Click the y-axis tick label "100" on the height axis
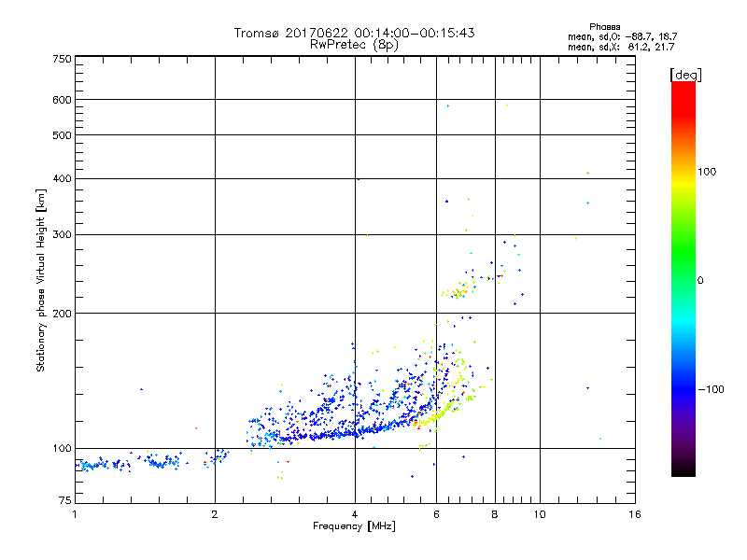Viewport: 747px width, 560px height. pos(62,448)
